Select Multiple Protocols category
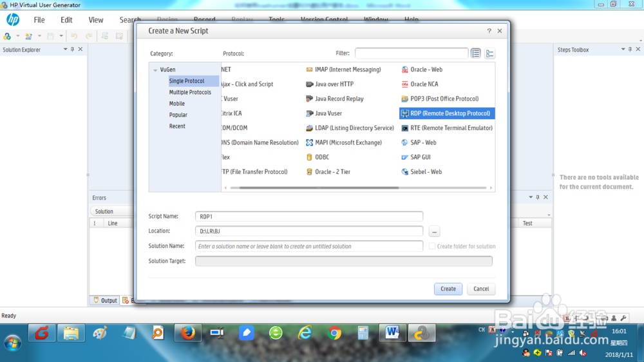644x362 pixels. point(190,93)
